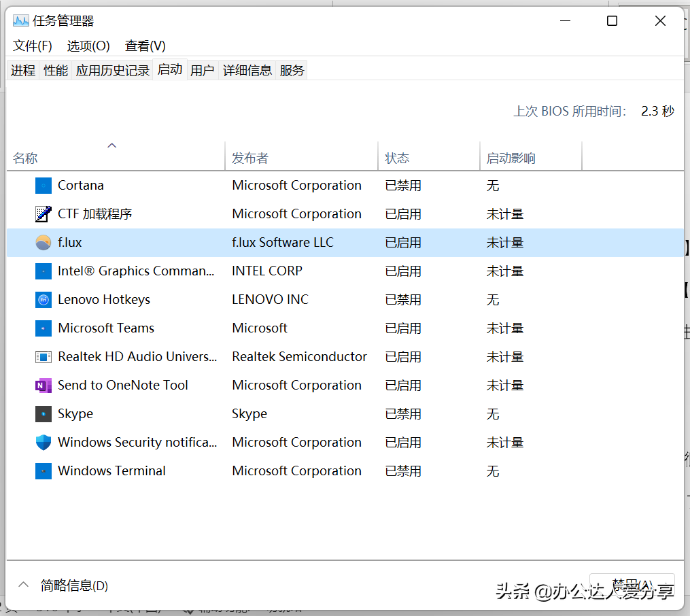Switch to the 服务 tab

[292, 71]
